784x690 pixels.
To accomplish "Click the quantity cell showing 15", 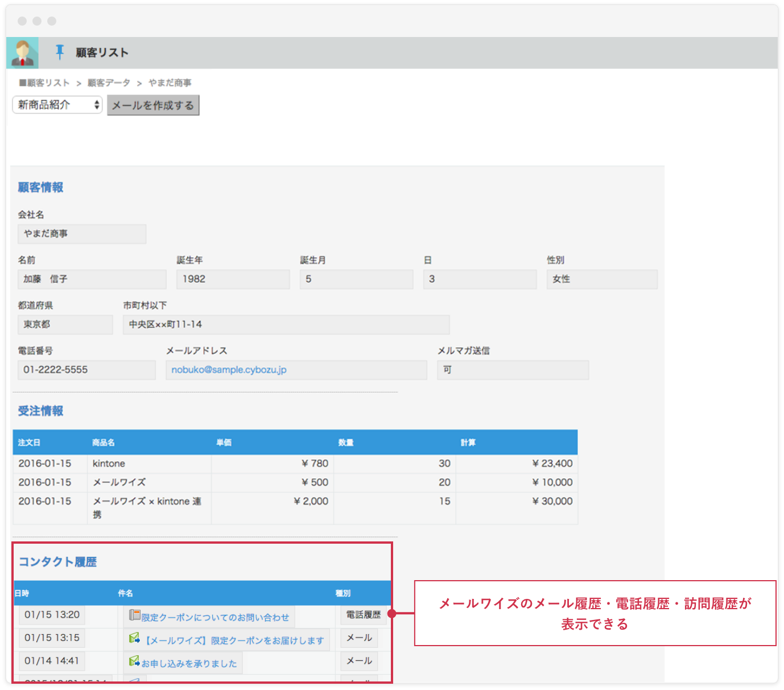I will (395, 508).
